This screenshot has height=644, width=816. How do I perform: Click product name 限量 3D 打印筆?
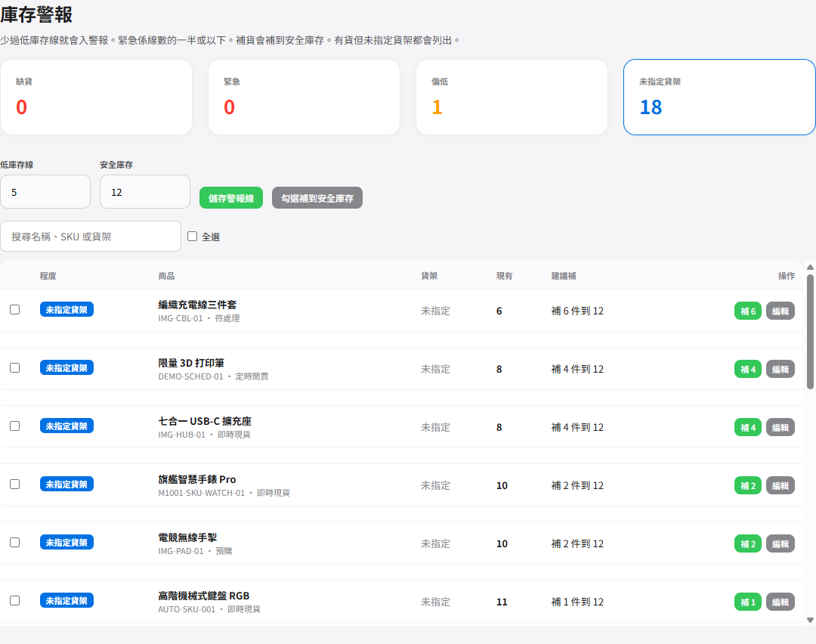191,363
